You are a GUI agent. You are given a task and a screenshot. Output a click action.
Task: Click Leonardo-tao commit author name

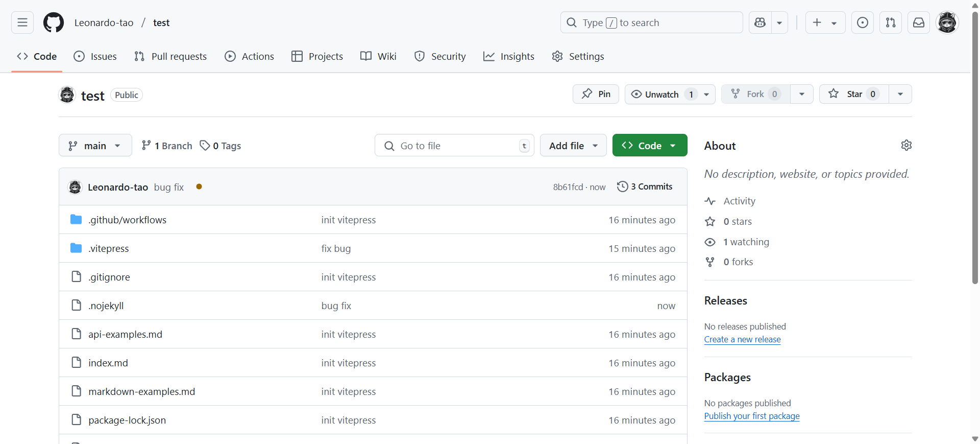point(118,187)
